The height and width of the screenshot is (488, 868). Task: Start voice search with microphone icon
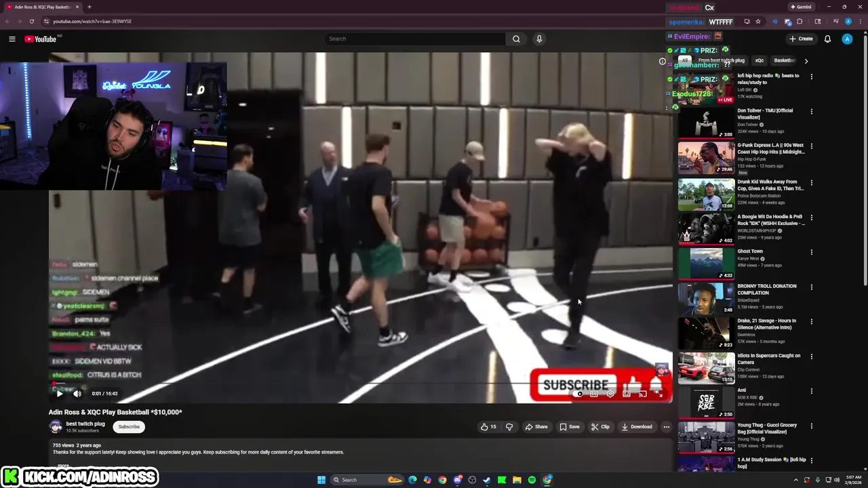pyautogui.click(x=539, y=39)
